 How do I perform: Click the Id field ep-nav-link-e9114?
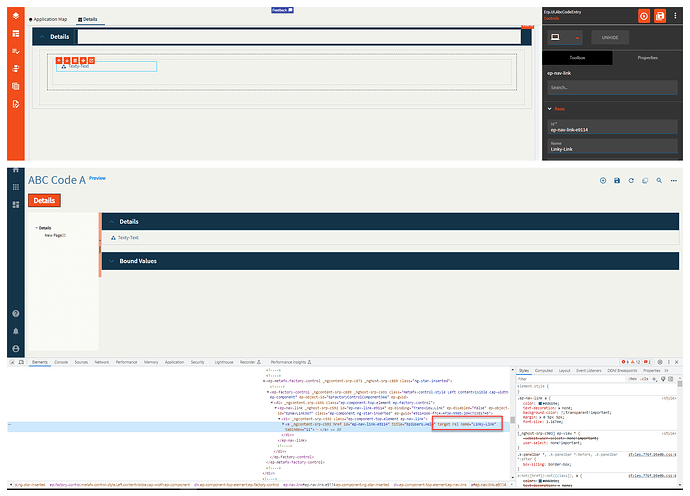612,127
